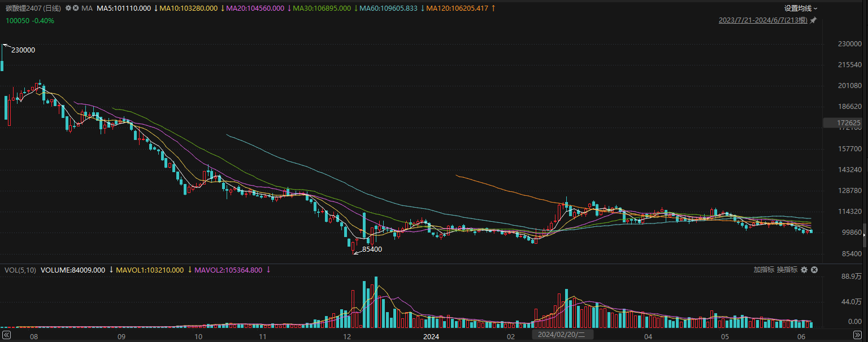The image size is (868, 342).
Task: Expand the 设置均线 dropdown
Action: (x=801, y=8)
